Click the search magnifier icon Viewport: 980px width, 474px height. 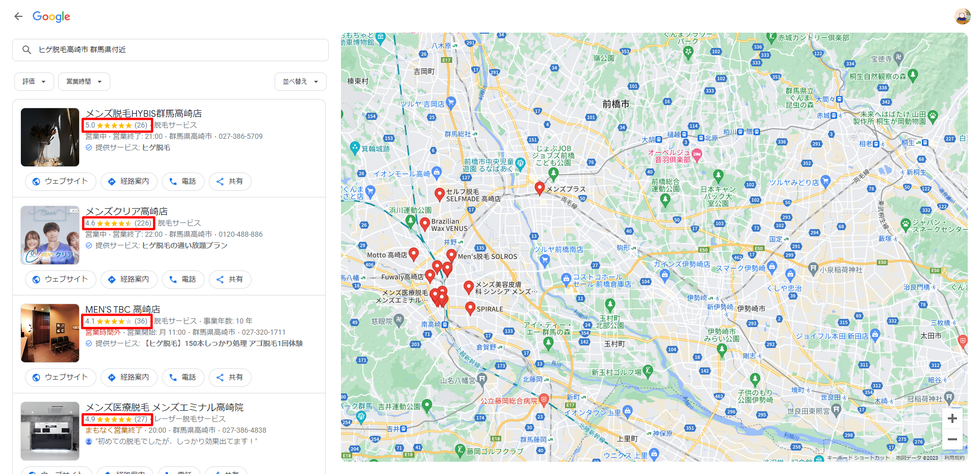pyautogui.click(x=27, y=49)
